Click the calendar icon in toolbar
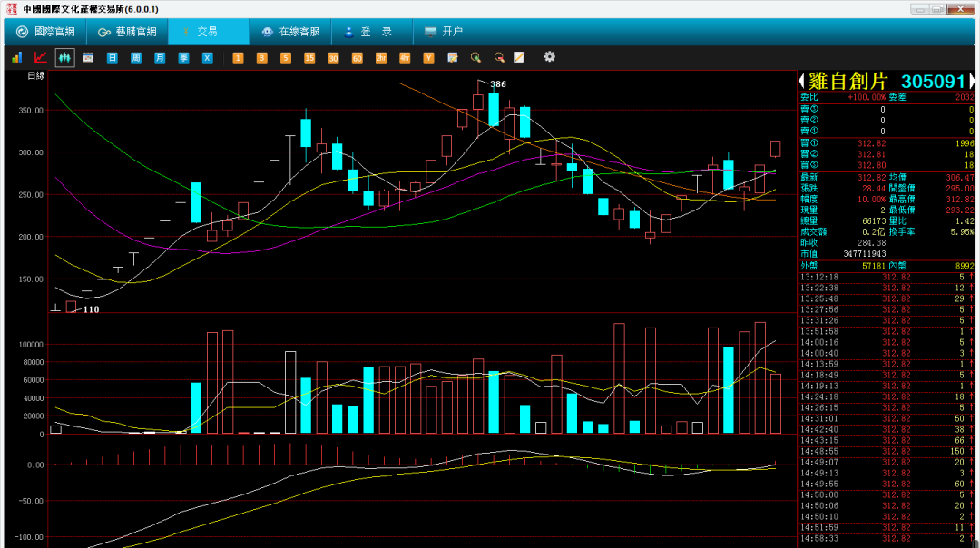 pos(88,57)
